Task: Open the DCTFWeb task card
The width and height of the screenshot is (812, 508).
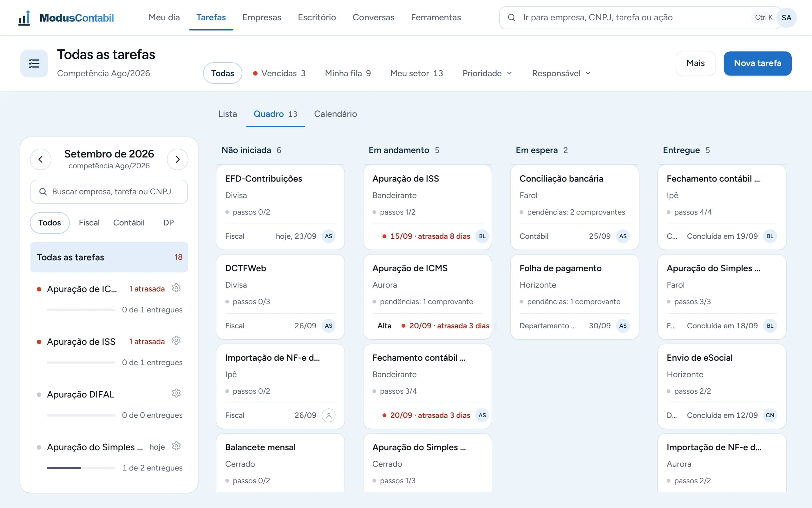Action: pos(280,297)
